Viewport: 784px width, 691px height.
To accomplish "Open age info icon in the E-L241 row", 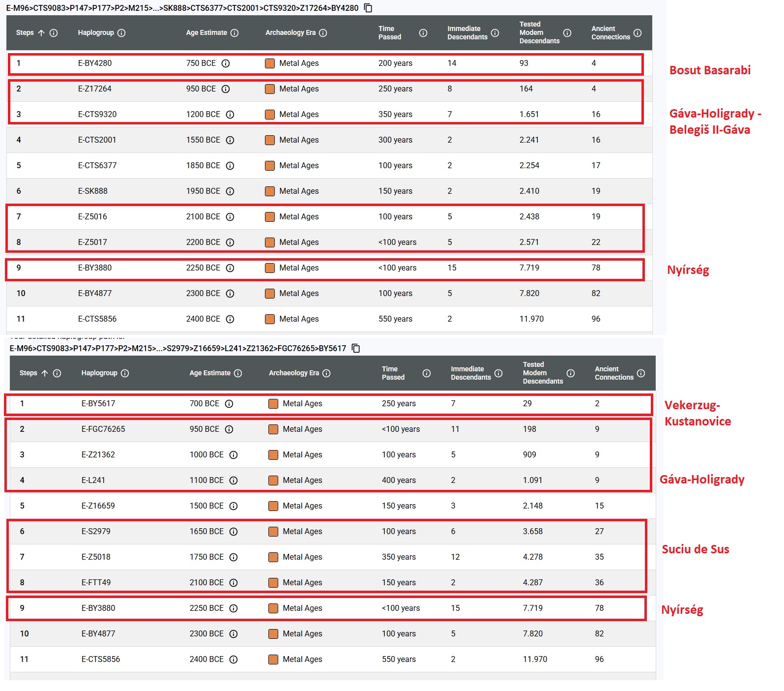I will [233, 481].
